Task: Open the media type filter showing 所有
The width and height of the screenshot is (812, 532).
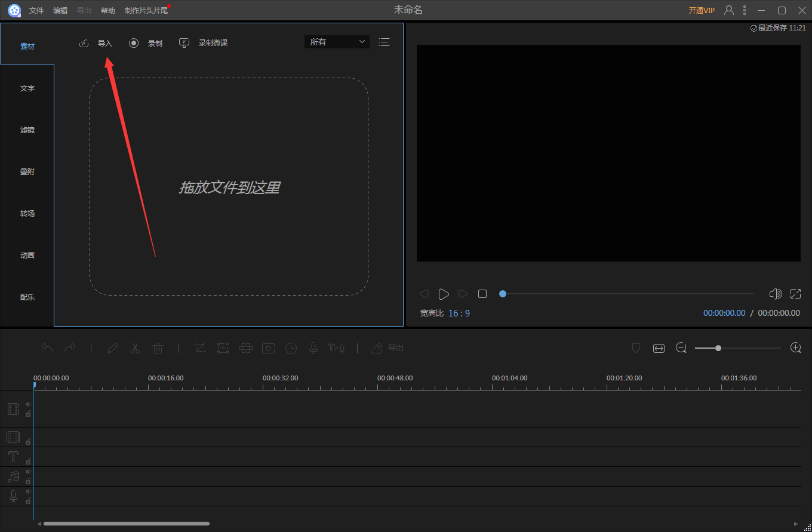Action: 337,42
